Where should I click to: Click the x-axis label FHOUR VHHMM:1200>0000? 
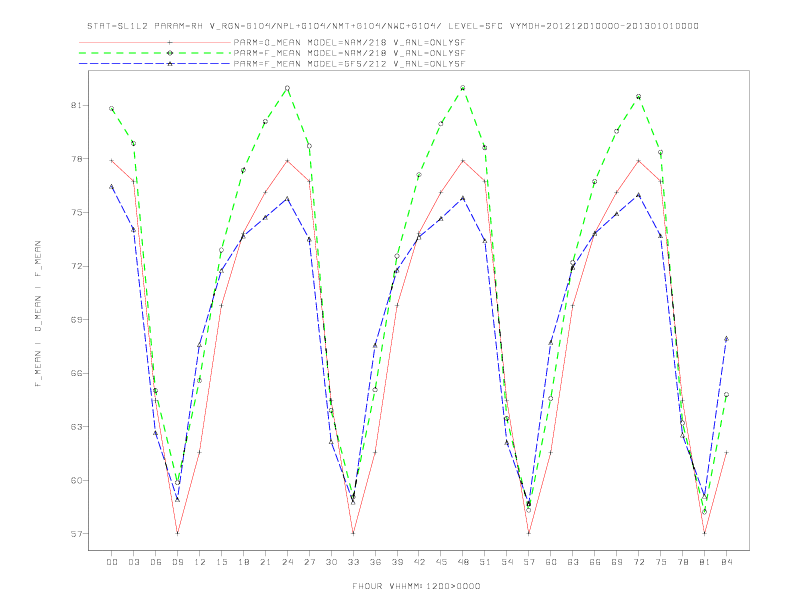click(416, 586)
